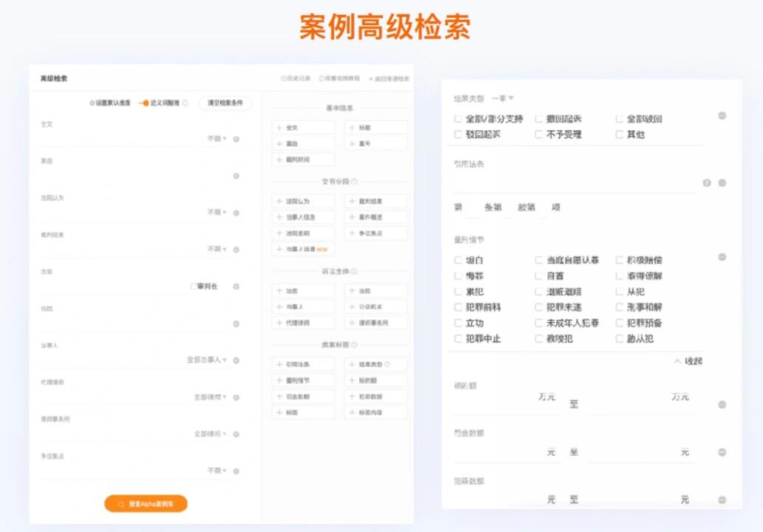Viewport: 763px width, 532px height.
Task: Add the 公诉机关 condition with its plus button
Action: [x=376, y=307]
